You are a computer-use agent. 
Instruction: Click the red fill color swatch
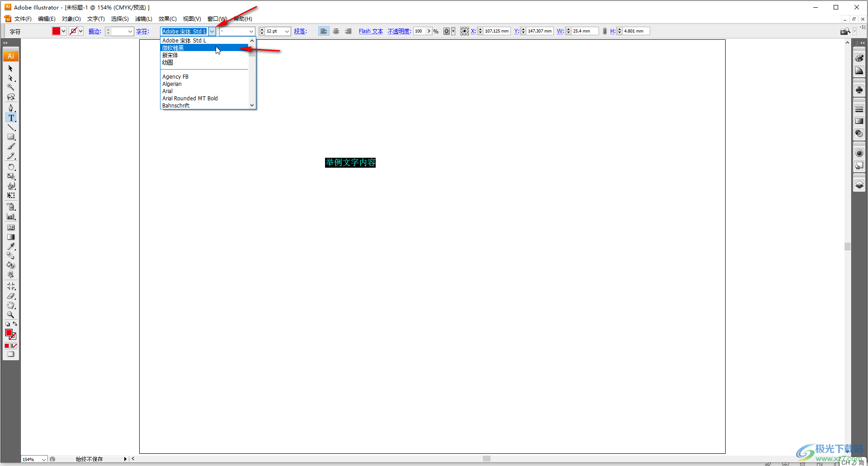56,31
